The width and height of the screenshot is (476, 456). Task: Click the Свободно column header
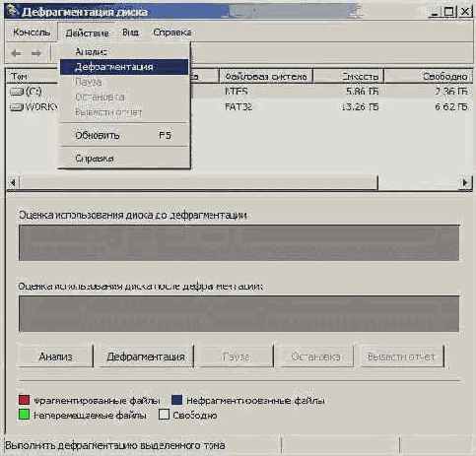coord(429,76)
